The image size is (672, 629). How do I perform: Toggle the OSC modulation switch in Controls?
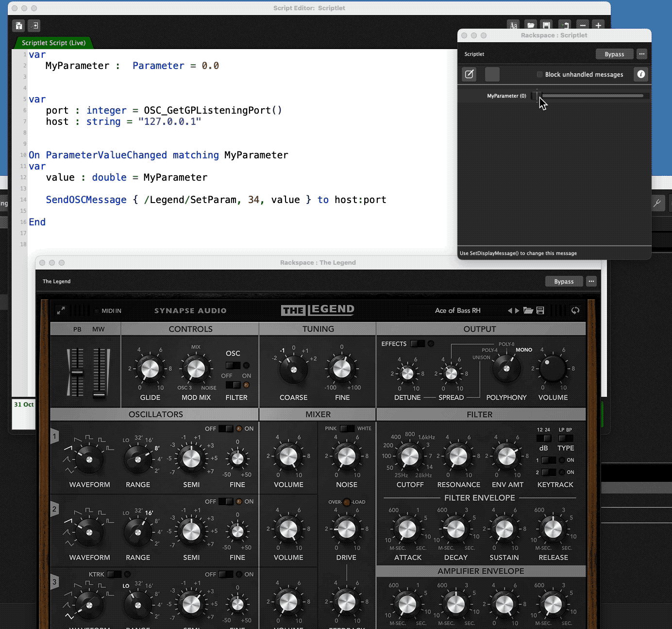pos(233,365)
